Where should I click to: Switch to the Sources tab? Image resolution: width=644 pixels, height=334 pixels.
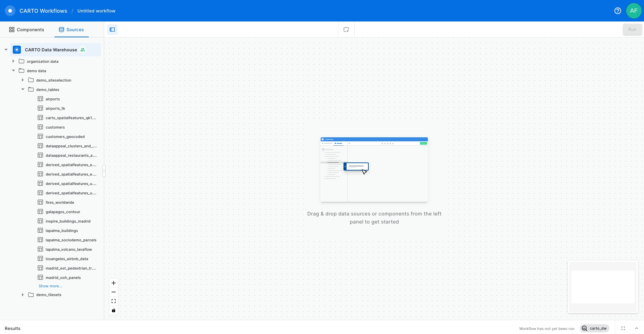[x=71, y=30]
